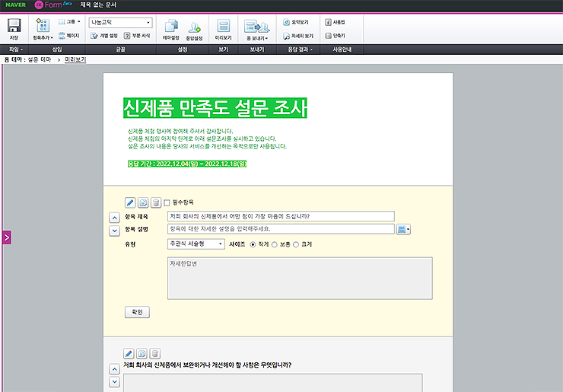Click the second question's copy icon
The width and height of the screenshot is (563, 392).
coord(142,354)
